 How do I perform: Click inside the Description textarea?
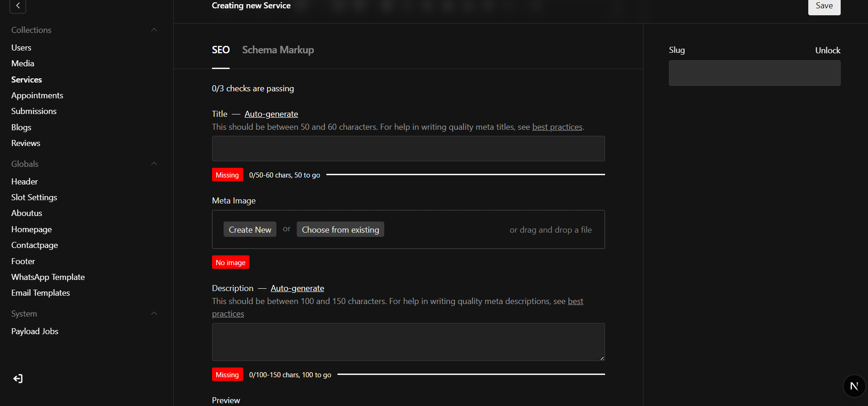[408, 342]
